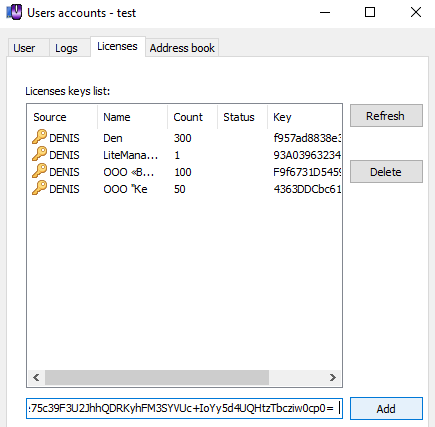Click the count value 1
Image resolution: width=435 pixels, height=427 pixels.
coord(177,155)
